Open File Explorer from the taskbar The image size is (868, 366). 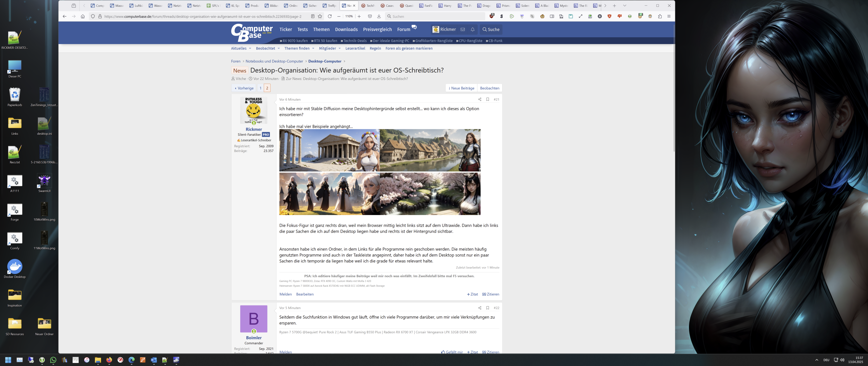(x=98, y=360)
